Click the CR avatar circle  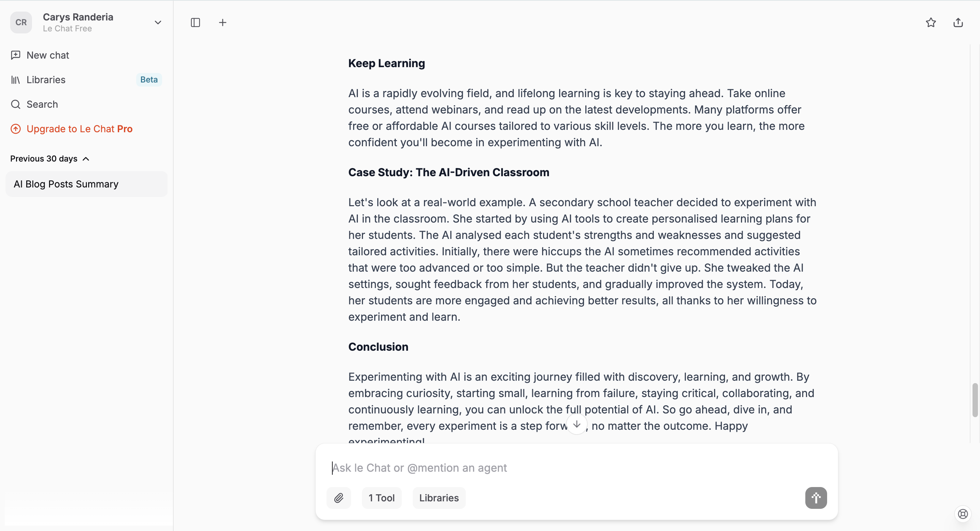pos(21,22)
